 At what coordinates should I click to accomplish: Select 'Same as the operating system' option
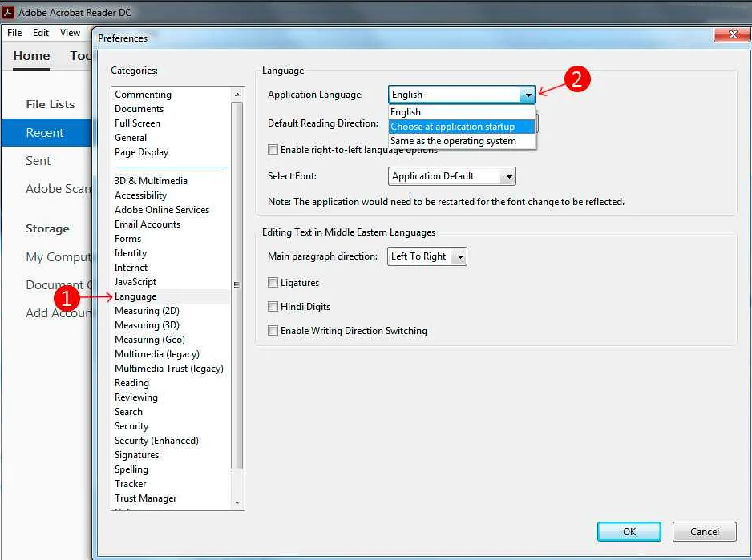click(453, 141)
